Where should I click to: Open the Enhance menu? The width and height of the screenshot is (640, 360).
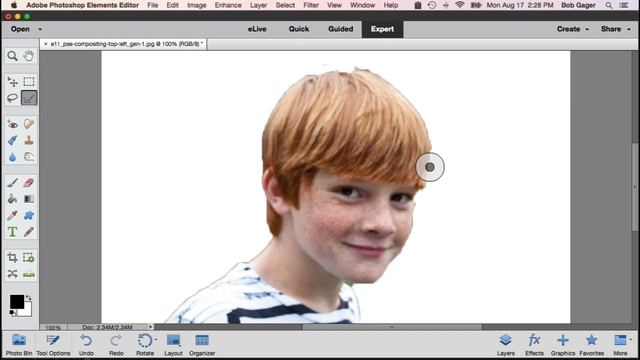tap(228, 5)
